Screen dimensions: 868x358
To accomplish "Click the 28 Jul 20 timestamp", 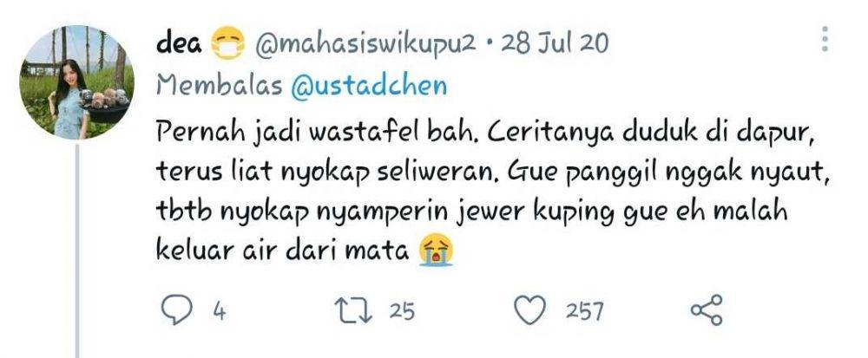I will click(x=555, y=42).
